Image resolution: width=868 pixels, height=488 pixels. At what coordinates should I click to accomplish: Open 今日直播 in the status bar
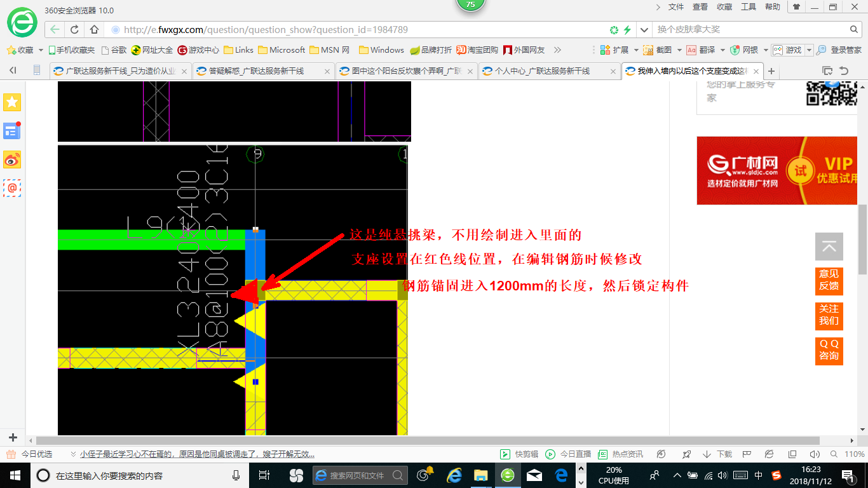click(x=568, y=454)
